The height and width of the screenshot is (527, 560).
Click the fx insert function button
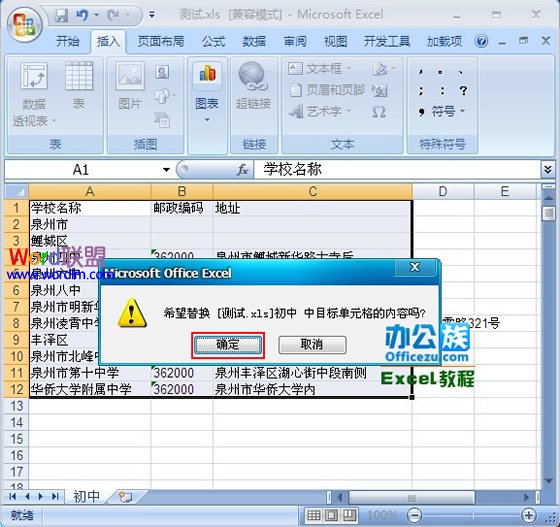pos(242,170)
